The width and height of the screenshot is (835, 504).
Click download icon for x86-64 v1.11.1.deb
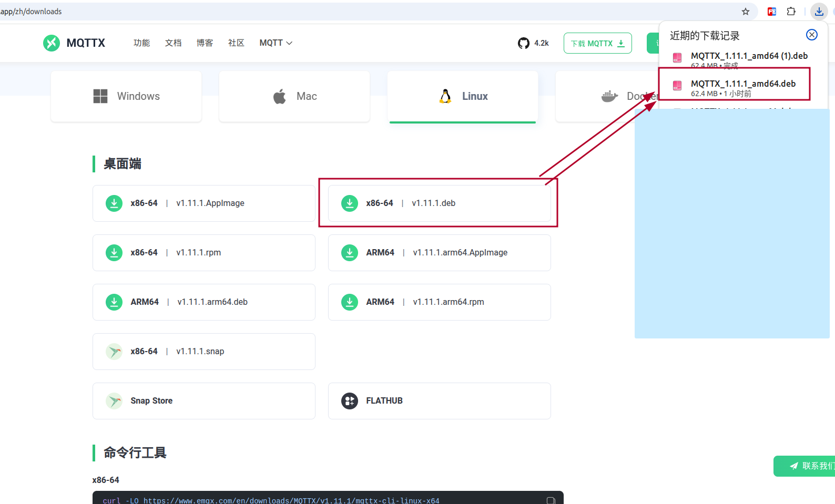click(350, 203)
